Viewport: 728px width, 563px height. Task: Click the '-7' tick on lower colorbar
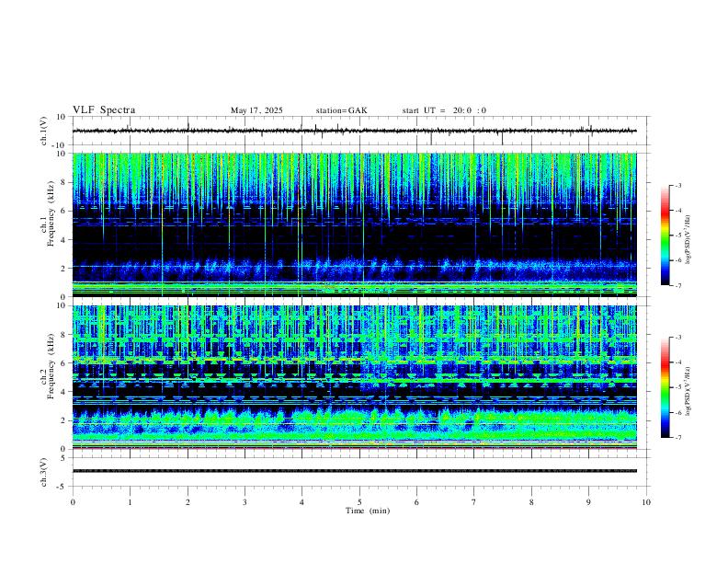pyautogui.click(x=678, y=437)
